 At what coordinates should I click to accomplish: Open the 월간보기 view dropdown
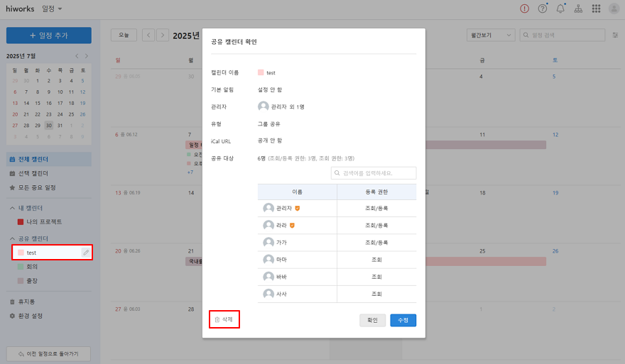click(490, 35)
